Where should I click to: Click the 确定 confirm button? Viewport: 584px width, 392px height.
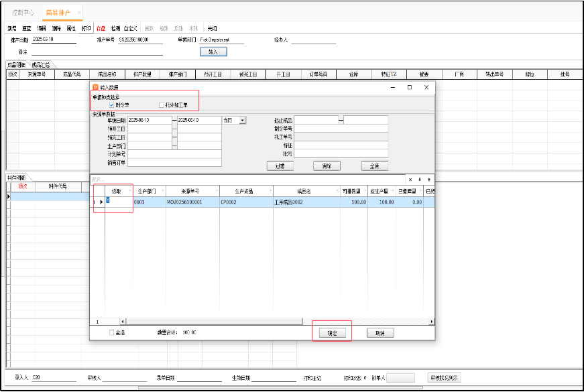pos(331,332)
